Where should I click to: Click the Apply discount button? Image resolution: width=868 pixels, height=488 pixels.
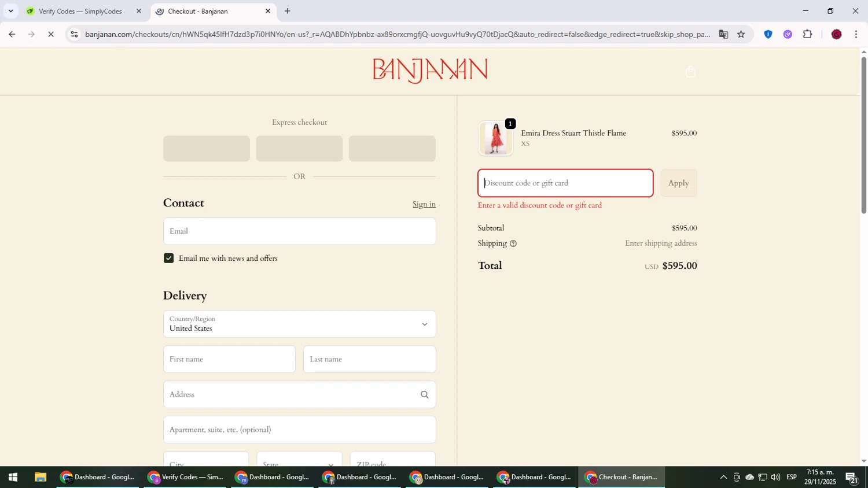(679, 183)
